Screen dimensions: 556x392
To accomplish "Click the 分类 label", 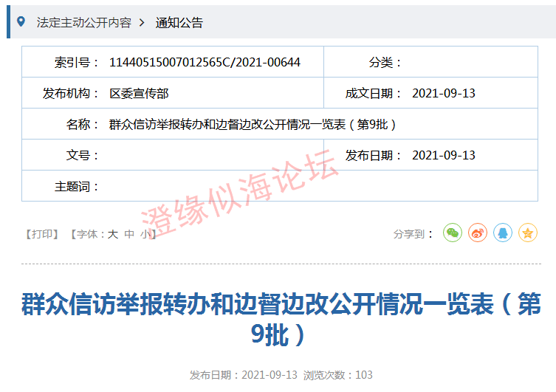I will [385, 62].
